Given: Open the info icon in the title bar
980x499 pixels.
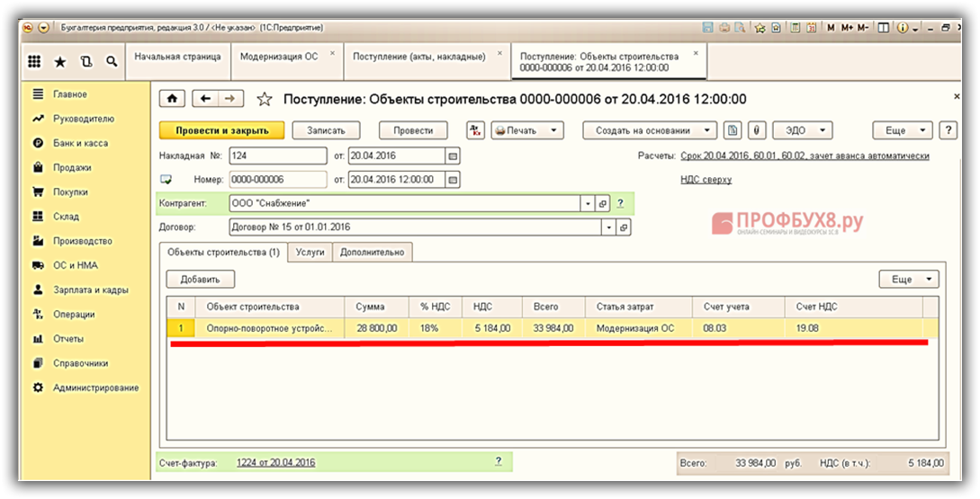Looking at the screenshot, I should (903, 28).
